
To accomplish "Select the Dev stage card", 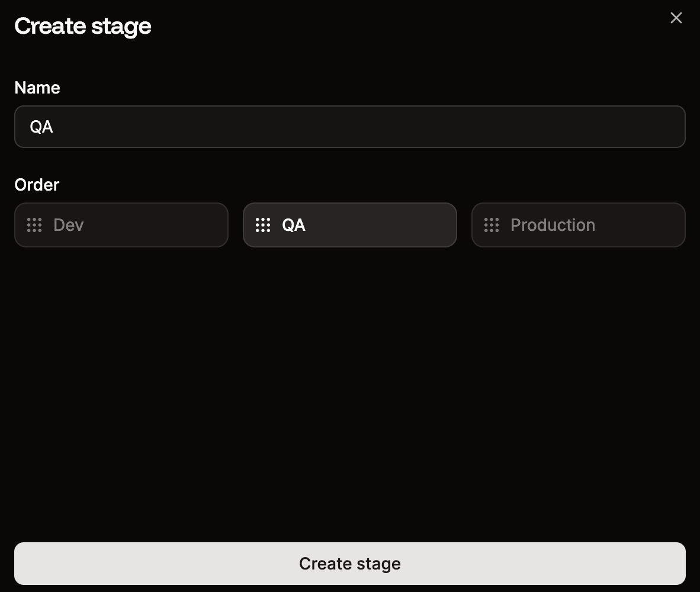I will pyautogui.click(x=121, y=225).
